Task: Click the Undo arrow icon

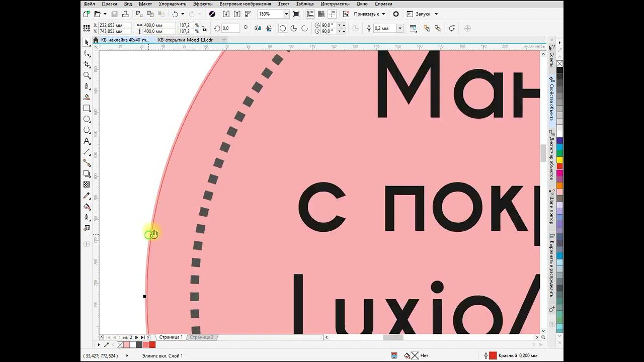Action: point(175,14)
